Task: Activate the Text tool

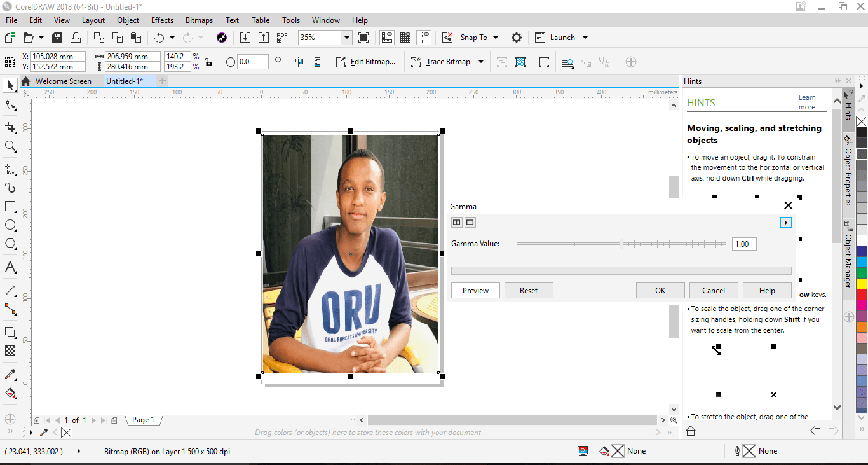Action: click(x=11, y=267)
